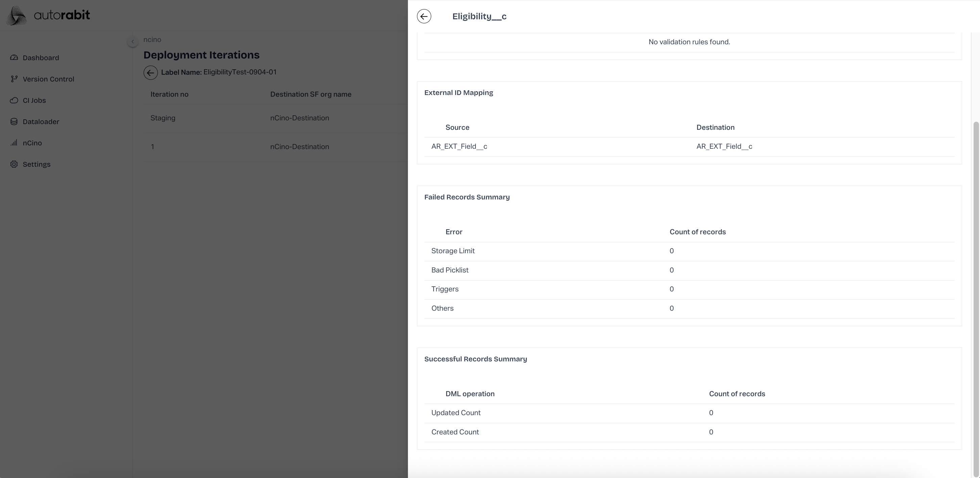Image resolution: width=980 pixels, height=478 pixels.
Task: Click the Dashboard gauge icon
Action: pos(14,58)
